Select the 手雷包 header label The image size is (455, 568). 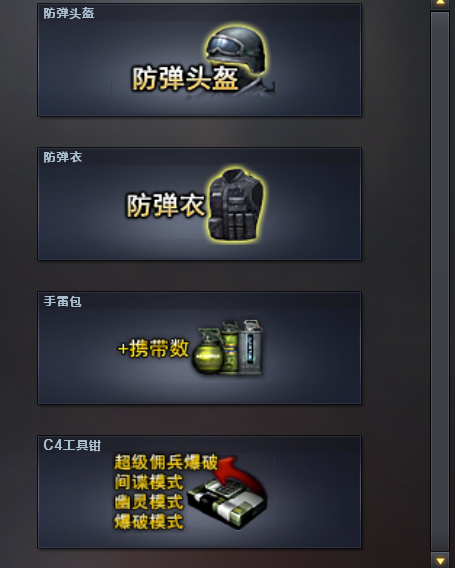(x=63, y=301)
